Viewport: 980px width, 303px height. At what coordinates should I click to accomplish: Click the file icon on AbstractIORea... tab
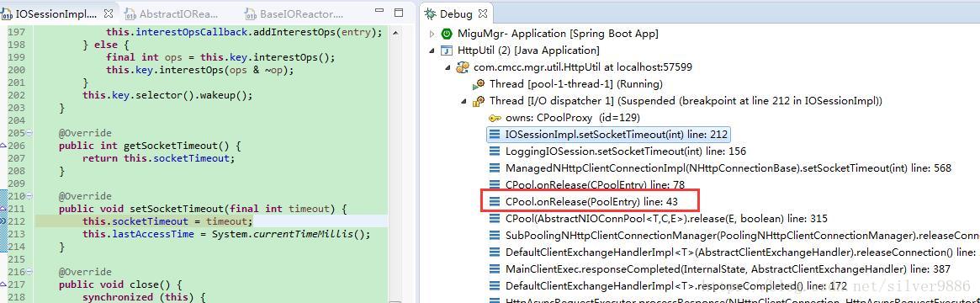pyautogui.click(x=130, y=13)
